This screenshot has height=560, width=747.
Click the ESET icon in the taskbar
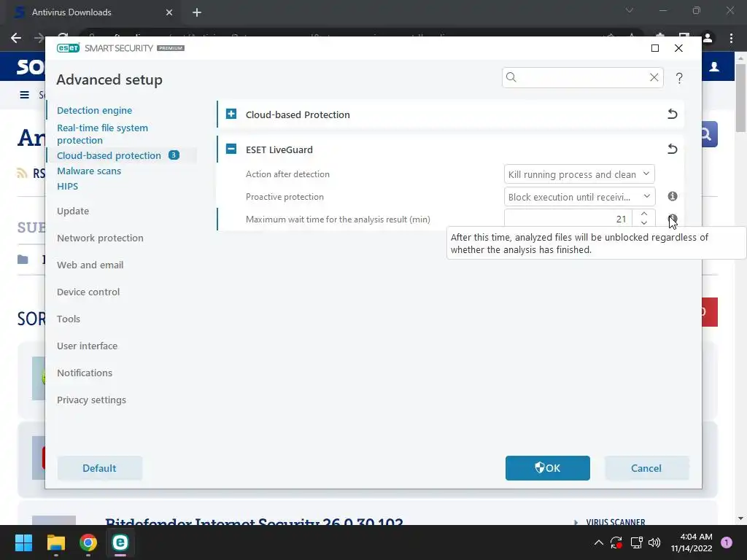[120, 542]
